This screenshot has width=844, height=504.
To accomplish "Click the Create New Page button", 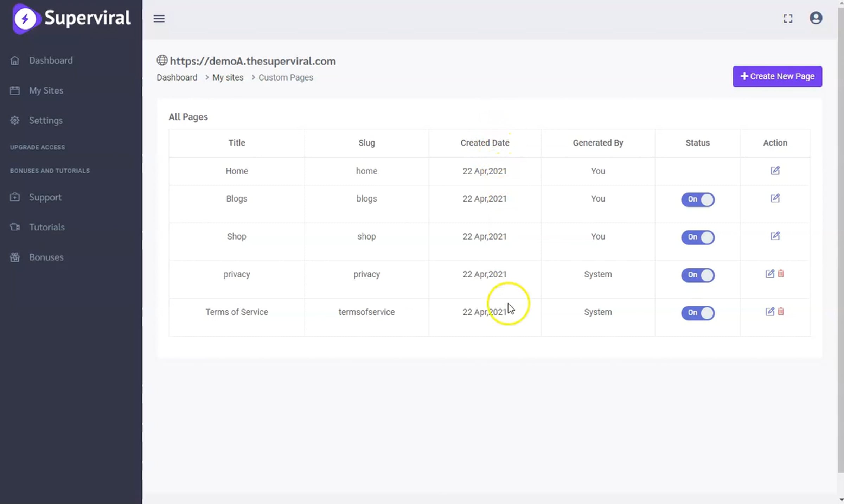I will tap(777, 76).
